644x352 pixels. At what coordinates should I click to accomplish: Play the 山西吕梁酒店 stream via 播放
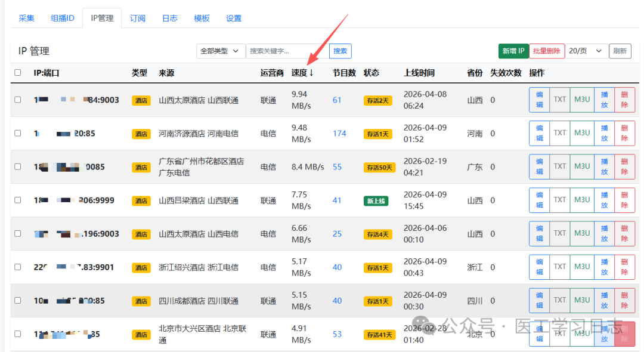click(x=603, y=200)
